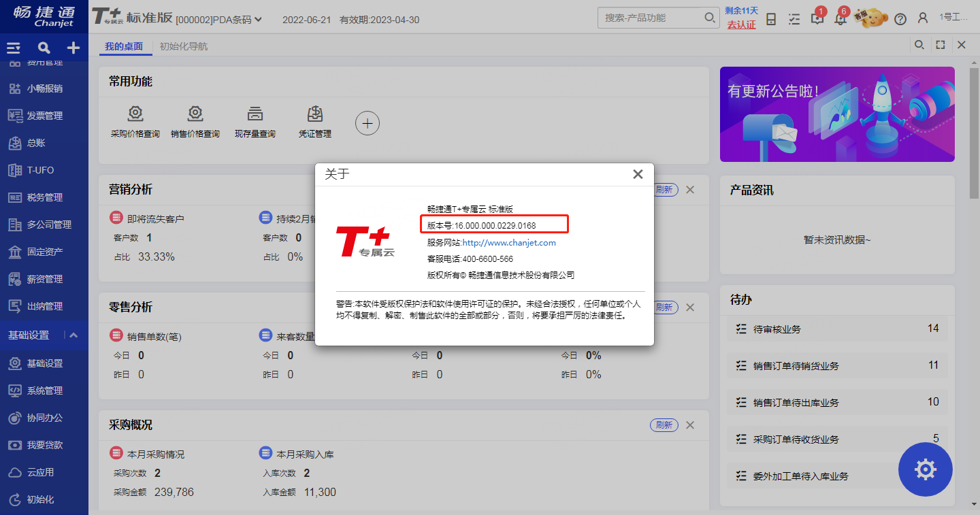Open the notification bell with badge 6

tap(840, 18)
